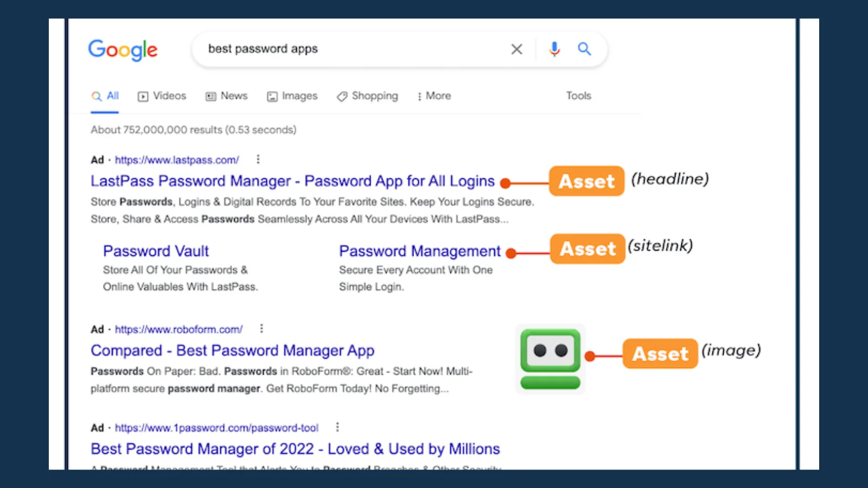
Task: Click 'Store Passwords, Logins & Digital Records' description
Action: (312, 210)
